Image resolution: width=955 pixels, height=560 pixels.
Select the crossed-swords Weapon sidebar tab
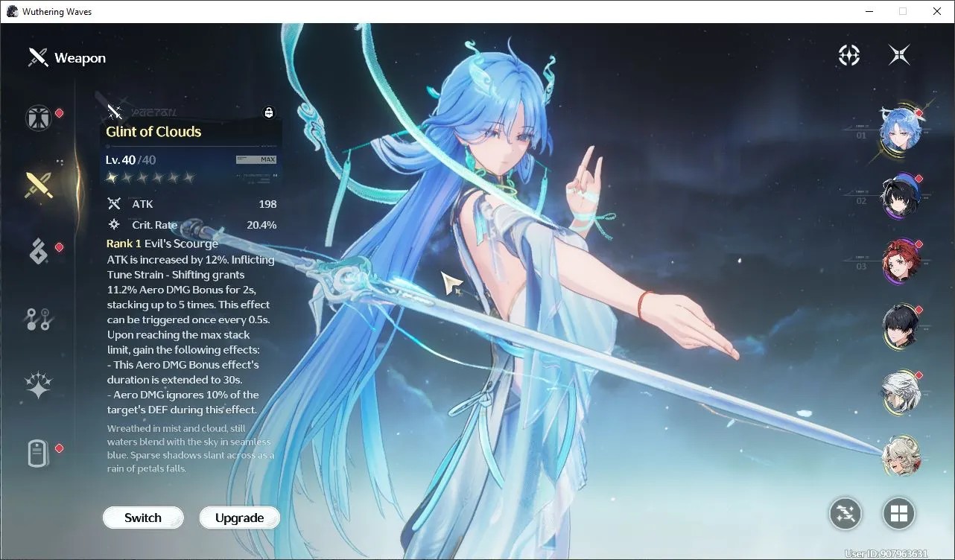[39, 185]
